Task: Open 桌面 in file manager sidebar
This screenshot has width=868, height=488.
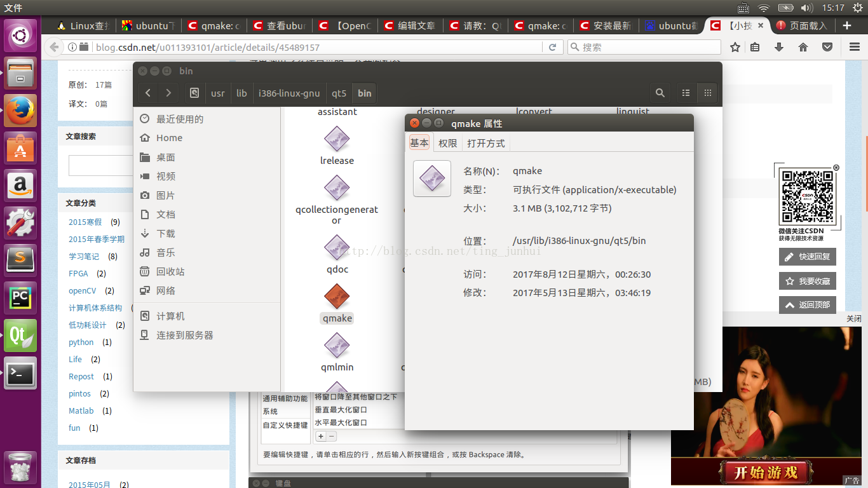Action: pos(166,157)
